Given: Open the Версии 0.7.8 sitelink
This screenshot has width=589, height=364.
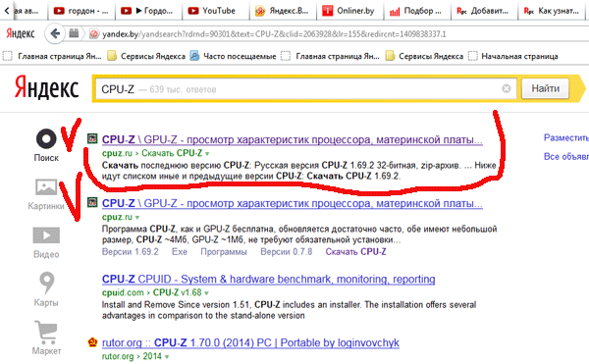Looking at the screenshot, I should tap(287, 252).
